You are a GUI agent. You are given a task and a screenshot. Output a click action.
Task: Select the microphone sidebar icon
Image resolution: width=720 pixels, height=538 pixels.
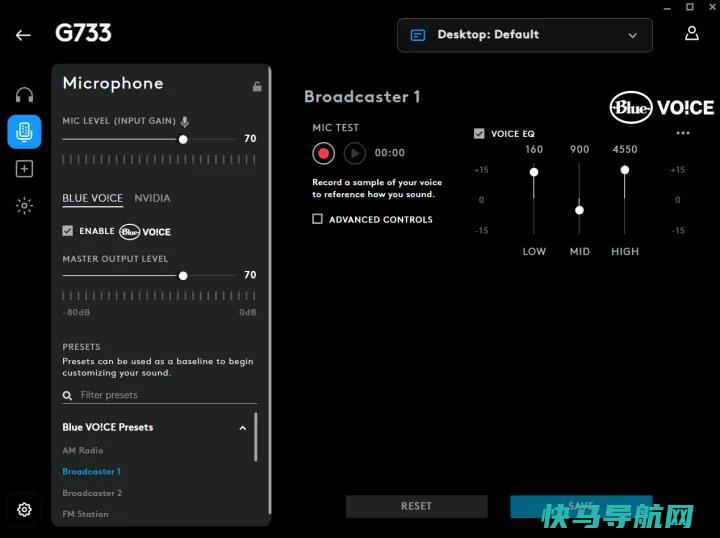tap(24, 132)
